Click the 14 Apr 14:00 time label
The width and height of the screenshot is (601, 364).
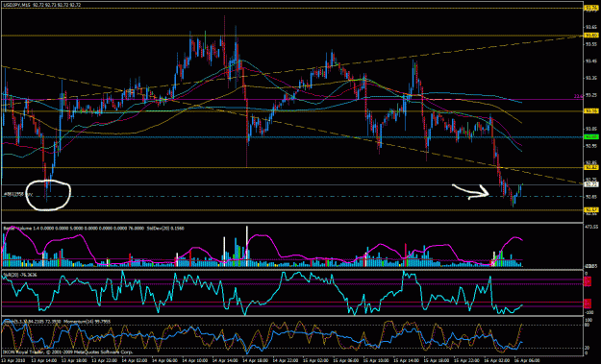(x=225, y=360)
